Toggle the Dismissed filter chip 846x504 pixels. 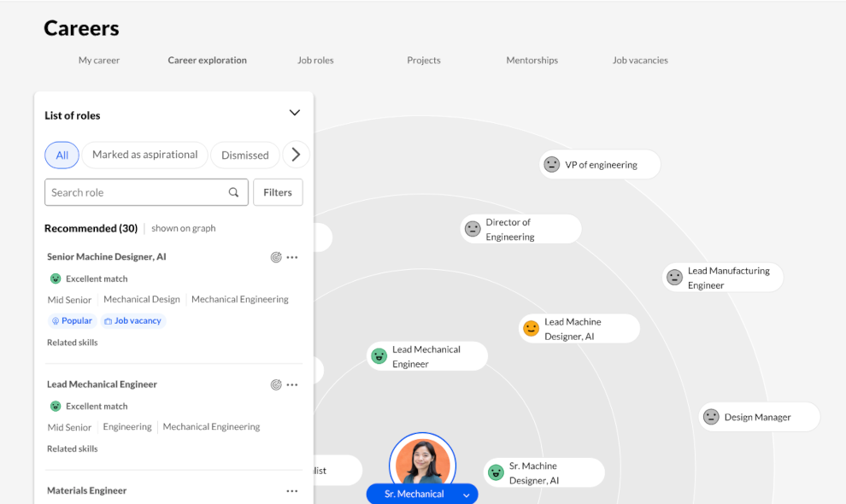(244, 155)
